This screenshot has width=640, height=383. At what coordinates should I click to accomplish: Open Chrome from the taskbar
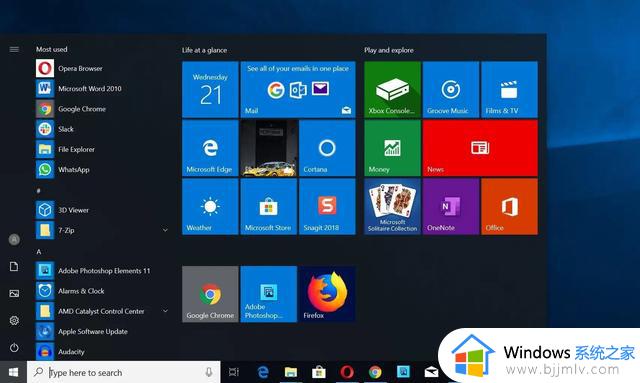pyautogui.click(x=375, y=372)
